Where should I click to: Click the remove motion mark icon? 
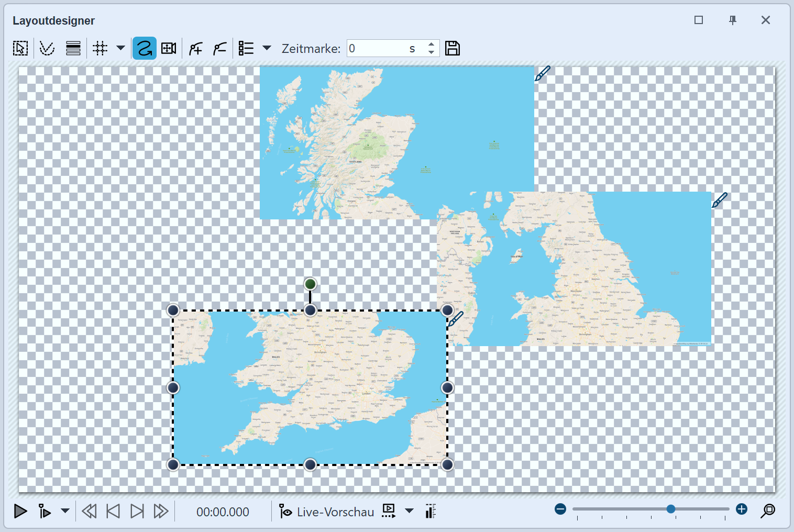219,49
